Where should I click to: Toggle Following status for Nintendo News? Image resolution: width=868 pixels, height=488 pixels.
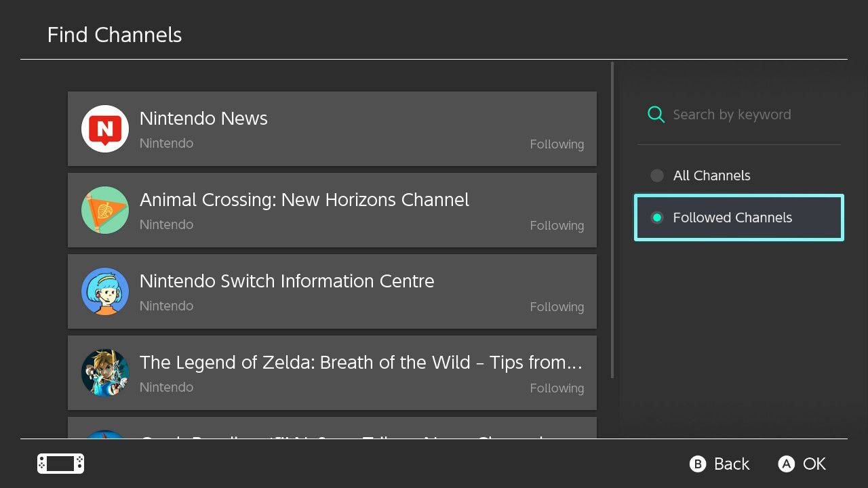tap(557, 144)
